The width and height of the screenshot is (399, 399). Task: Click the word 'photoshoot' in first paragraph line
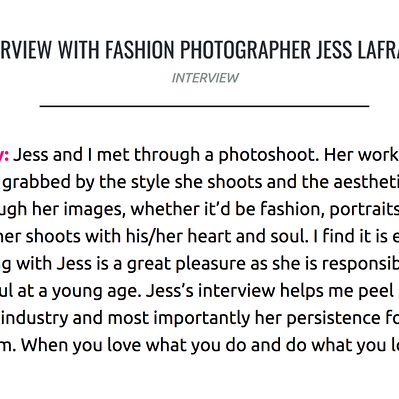(267, 155)
